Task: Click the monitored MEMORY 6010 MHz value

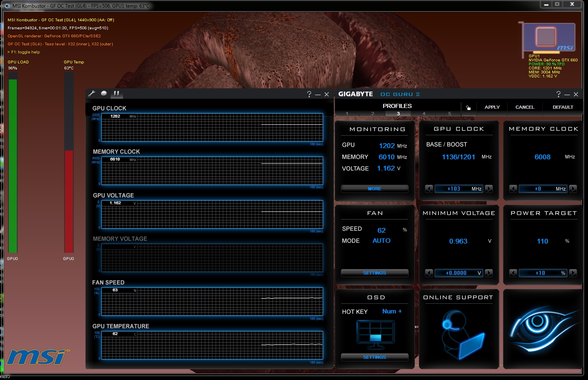Action: click(x=387, y=157)
